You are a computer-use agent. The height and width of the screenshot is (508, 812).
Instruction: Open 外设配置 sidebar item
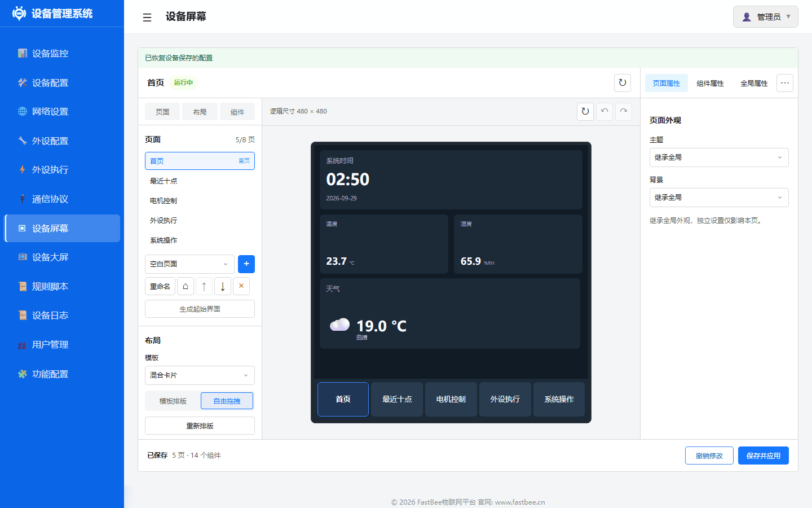pos(62,141)
